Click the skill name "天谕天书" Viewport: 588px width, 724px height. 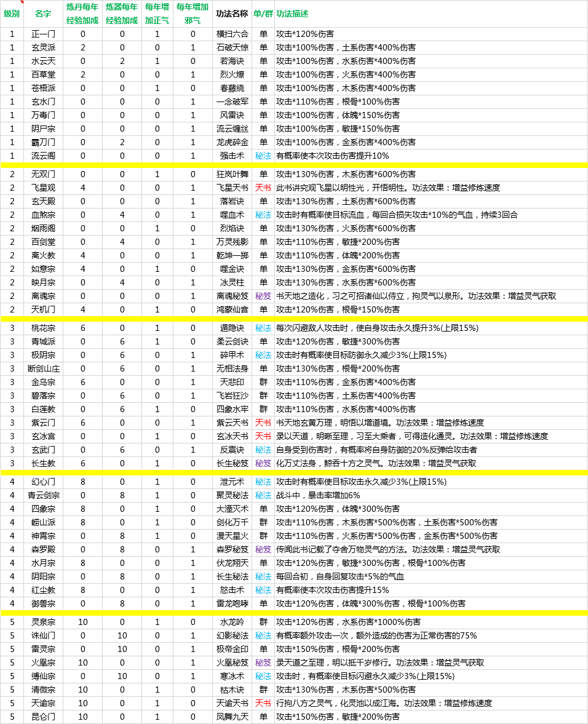pos(232,703)
